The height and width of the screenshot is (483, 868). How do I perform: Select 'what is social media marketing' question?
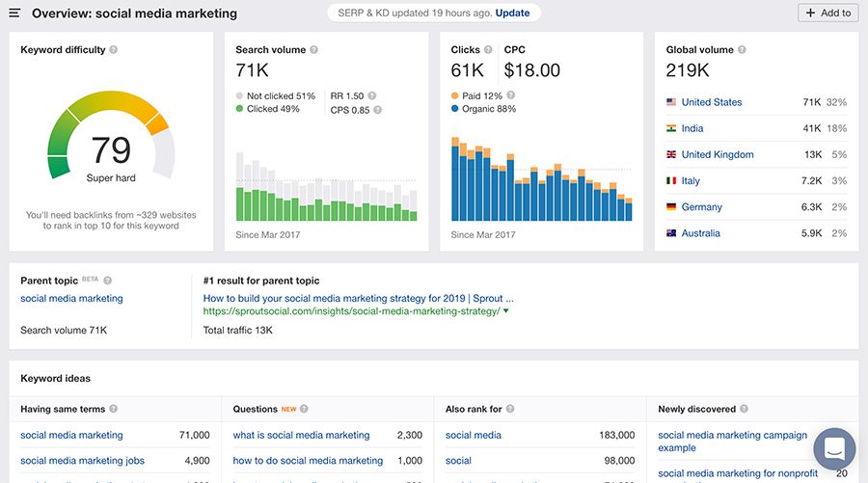[301, 435]
